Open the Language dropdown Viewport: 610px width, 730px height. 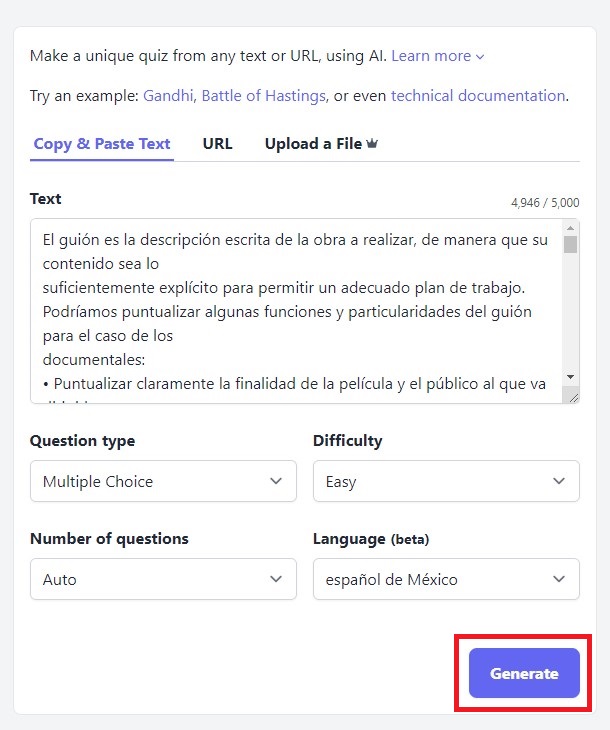(x=446, y=579)
